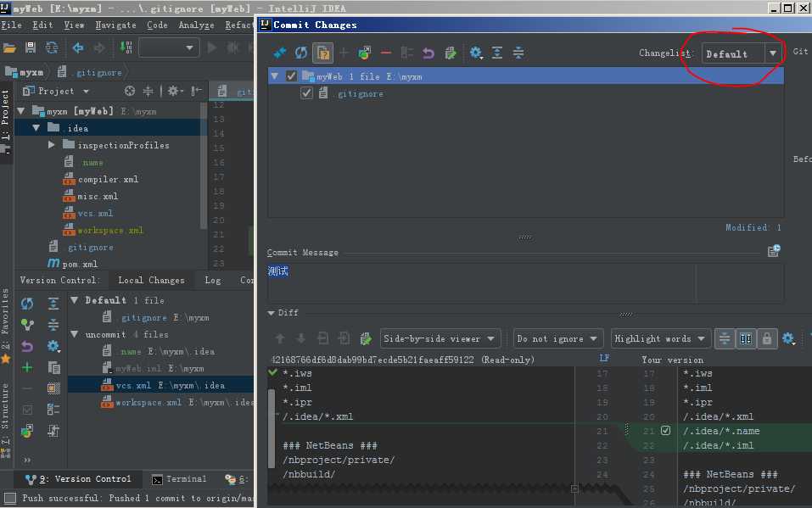Click the green New Changelist plus icon
The height and width of the screenshot is (508, 812).
pos(27,367)
